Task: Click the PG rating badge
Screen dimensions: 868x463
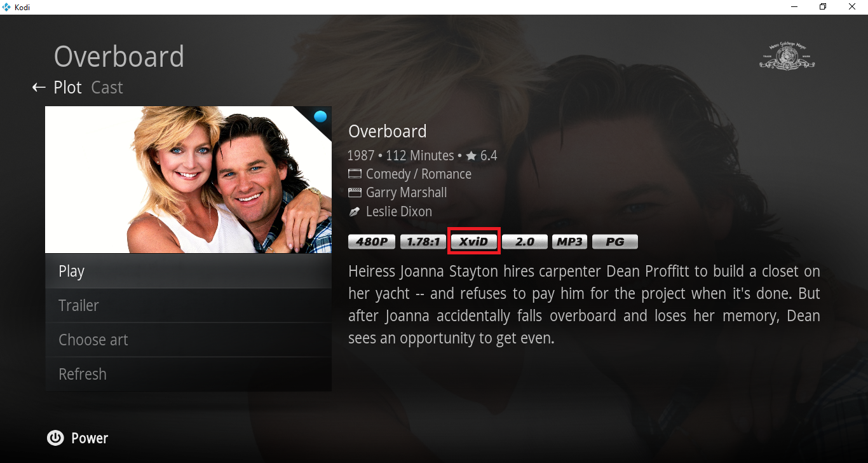Action: (x=615, y=242)
